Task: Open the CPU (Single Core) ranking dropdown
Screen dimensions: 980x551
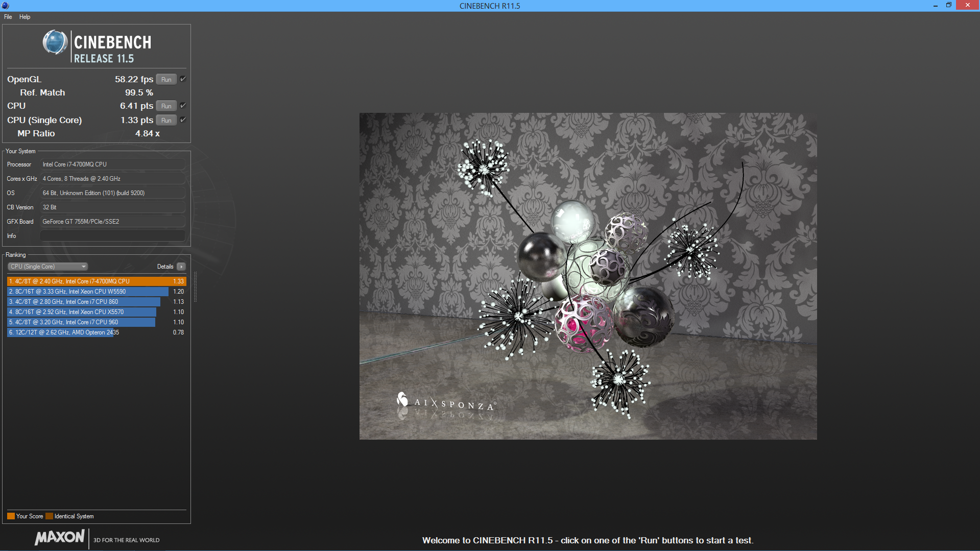Action: point(48,267)
